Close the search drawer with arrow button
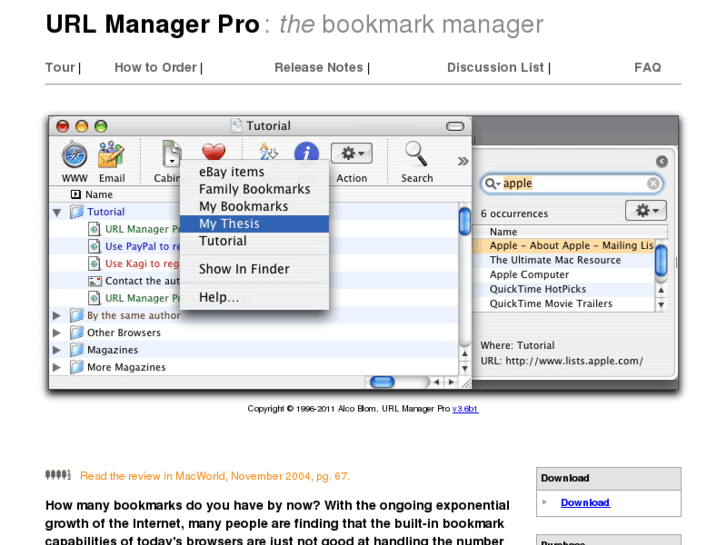The width and height of the screenshot is (727, 545). 662,161
